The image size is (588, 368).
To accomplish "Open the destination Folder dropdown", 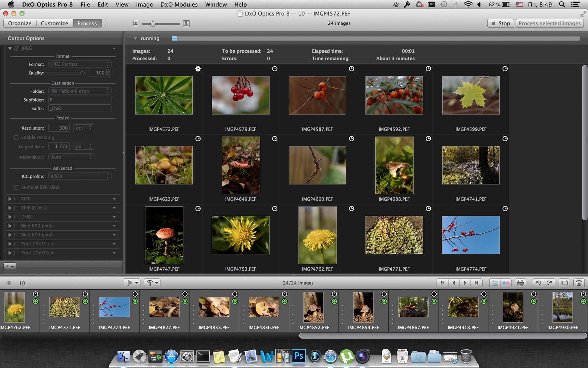I will pos(80,91).
